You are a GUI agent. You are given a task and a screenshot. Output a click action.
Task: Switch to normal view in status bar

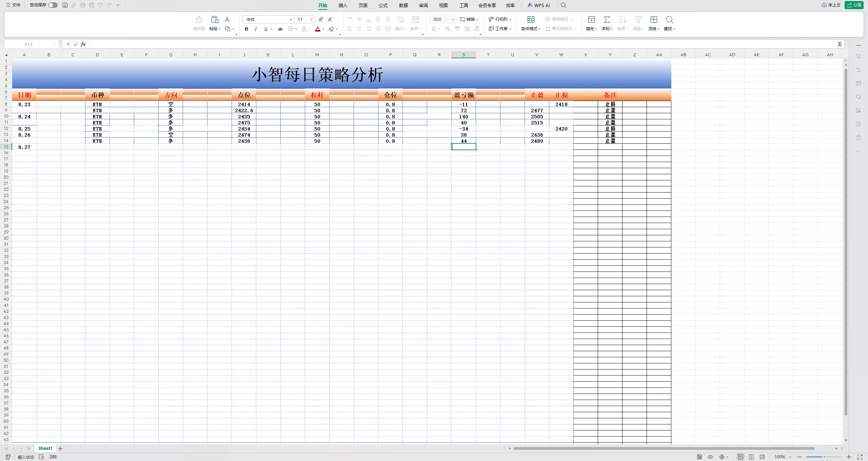(x=741, y=457)
